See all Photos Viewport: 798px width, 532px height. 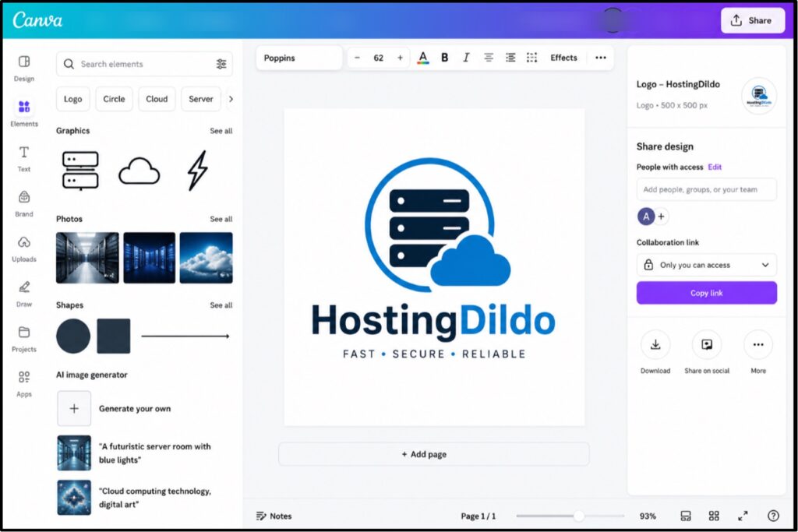coord(221,219)
